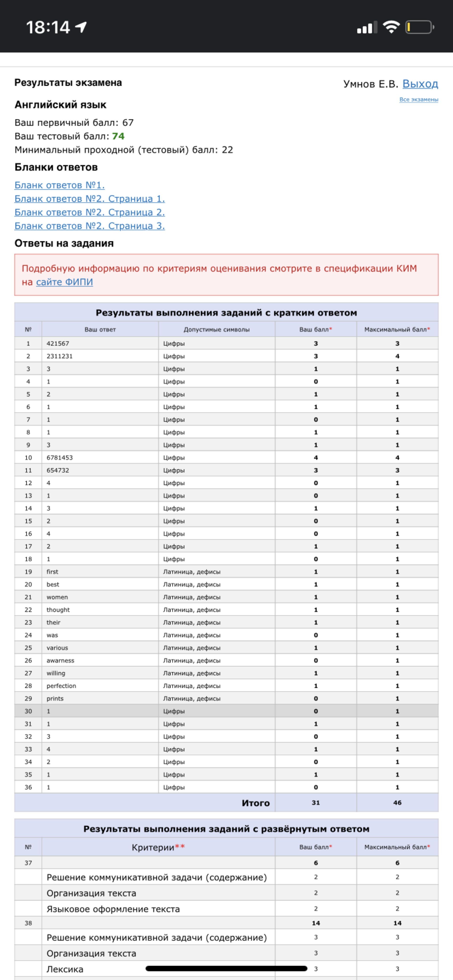
Task: Click the test score value 74
Action: pyautogui.click(x=118, y=136)
